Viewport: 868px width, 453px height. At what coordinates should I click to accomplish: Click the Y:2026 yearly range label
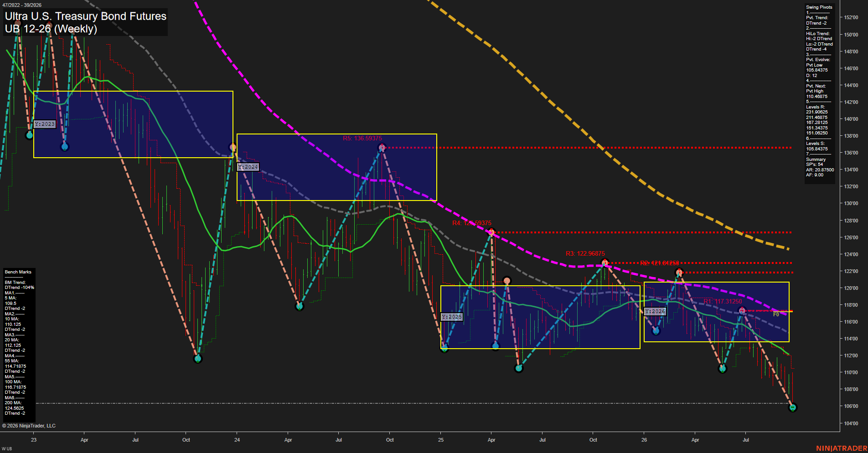[x=656, y=311]
